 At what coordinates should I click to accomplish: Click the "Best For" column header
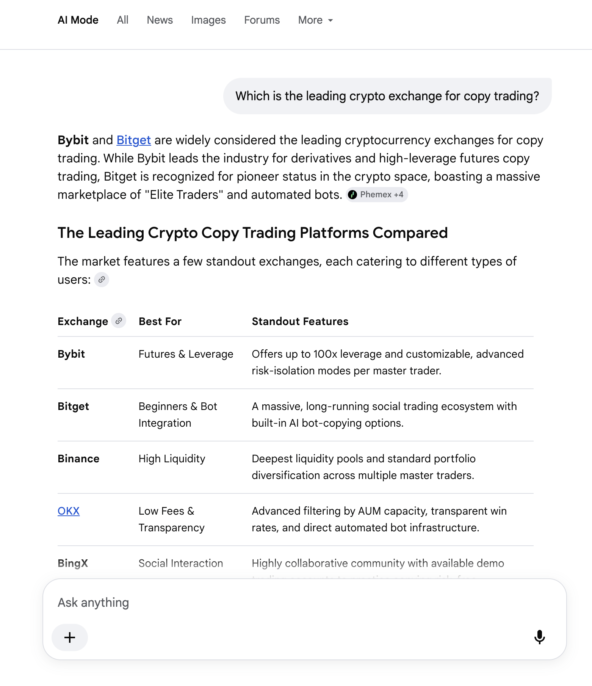160,321
